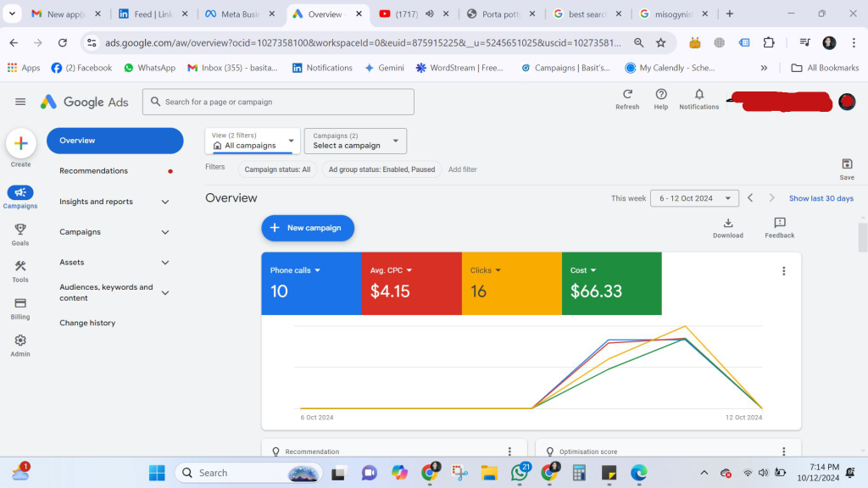868x488 pixels.
Task: Click the campaign search field
Action: pyautogui.click(x=278, y=102)
